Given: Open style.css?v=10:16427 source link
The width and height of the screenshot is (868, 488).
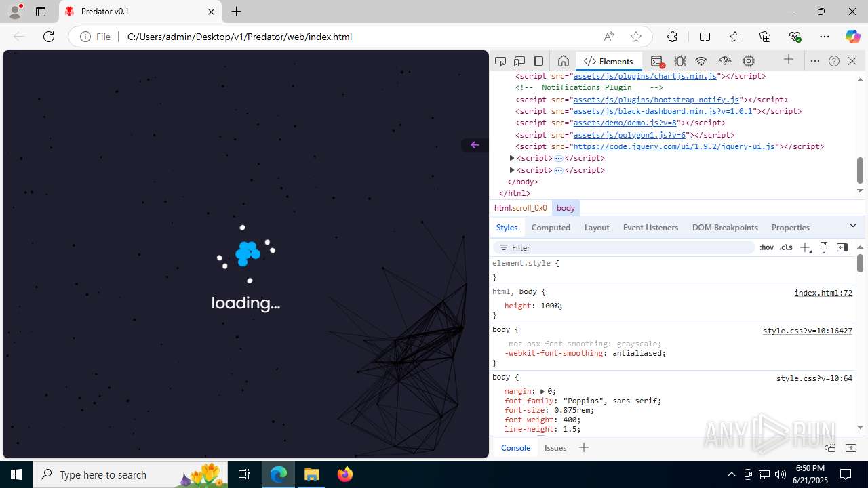Looking at the screenshot, I should tap(808, 331).
